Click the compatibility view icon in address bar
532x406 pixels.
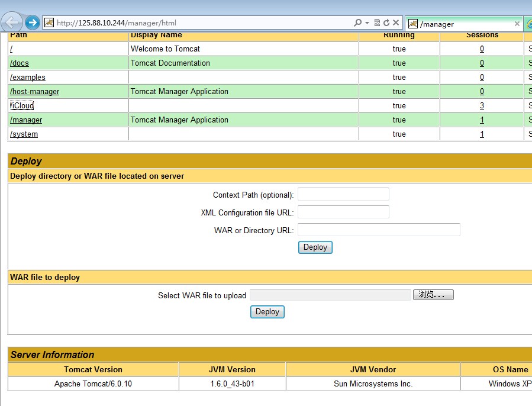pyautogui.click(x=377, y=22)
